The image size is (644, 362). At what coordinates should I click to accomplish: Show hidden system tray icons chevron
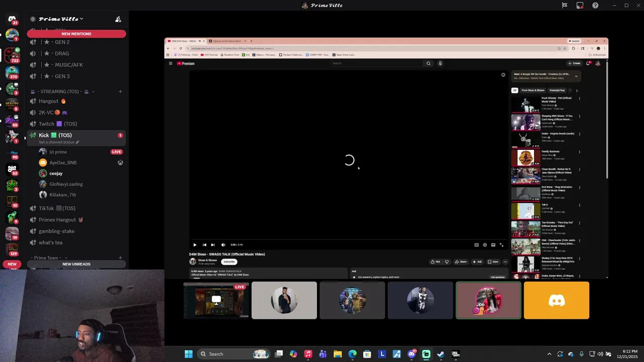(x=549, y=354)
